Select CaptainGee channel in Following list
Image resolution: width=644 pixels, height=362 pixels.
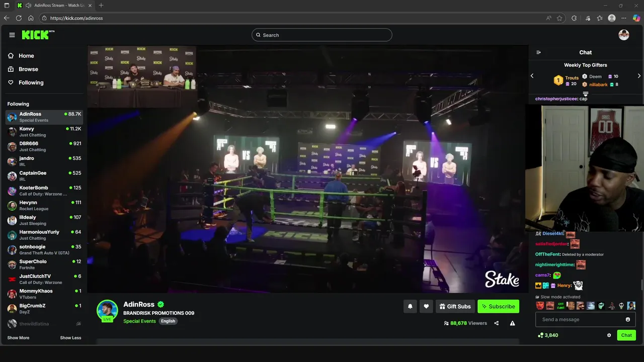(x=44, y=176)
